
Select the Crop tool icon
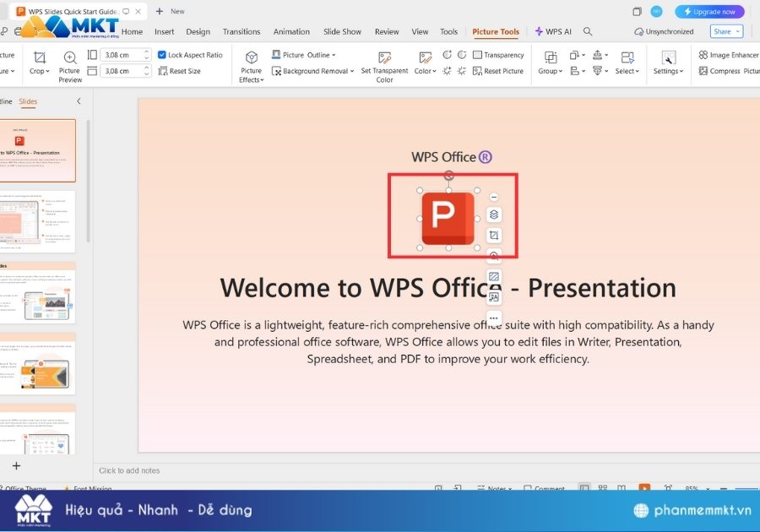(x=40, y=57)
